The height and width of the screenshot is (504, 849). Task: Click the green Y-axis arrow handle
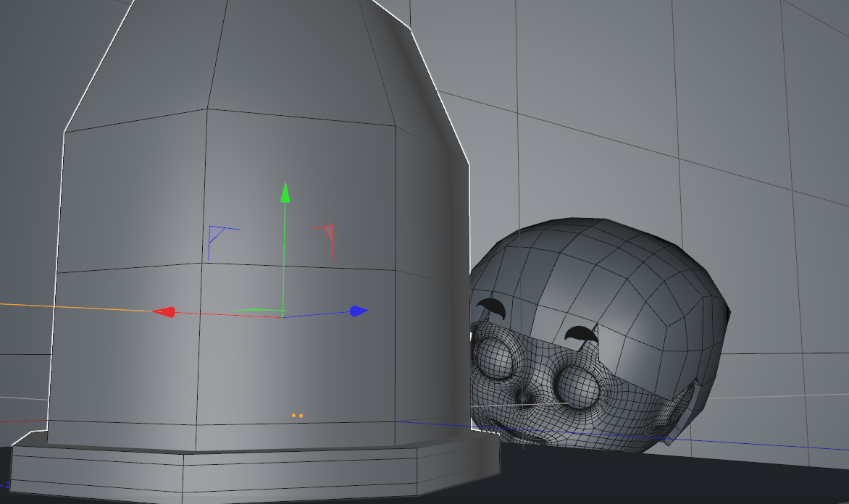tap(285, 193)
